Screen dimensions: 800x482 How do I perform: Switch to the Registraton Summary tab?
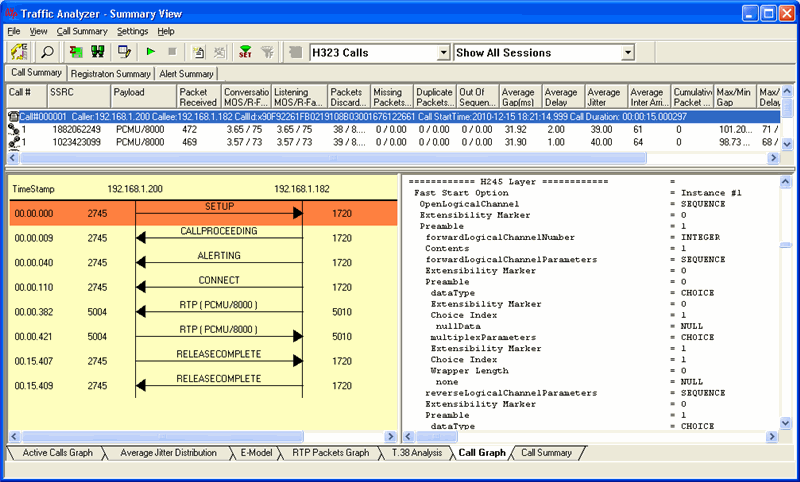(x=111, y=74)
